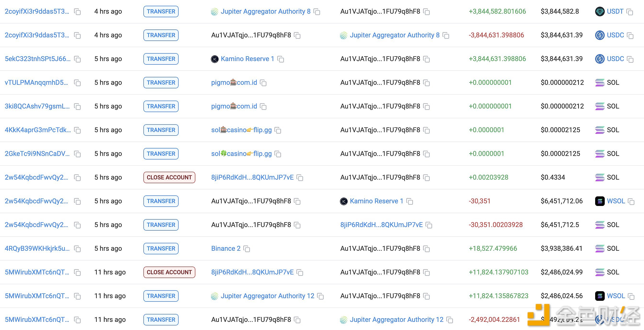644x330 pixels.
Task: Open transaction 3ki8QCAshv79gsmL
Action: coord(37,106)
